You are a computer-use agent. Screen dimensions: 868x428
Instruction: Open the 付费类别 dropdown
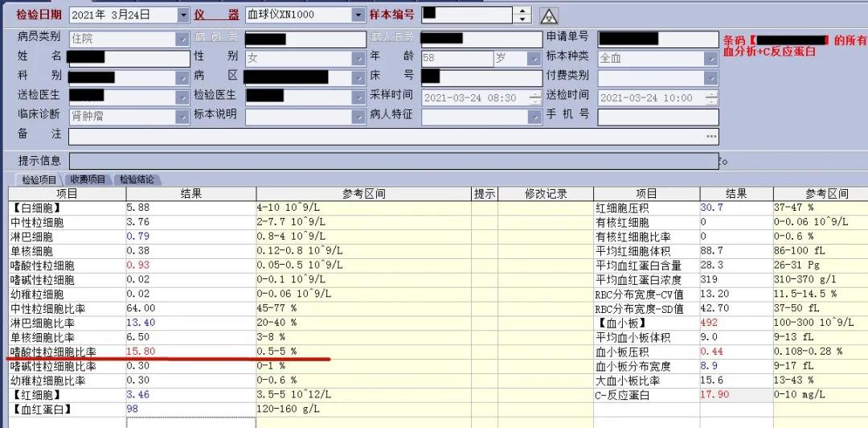coord(710,78)
